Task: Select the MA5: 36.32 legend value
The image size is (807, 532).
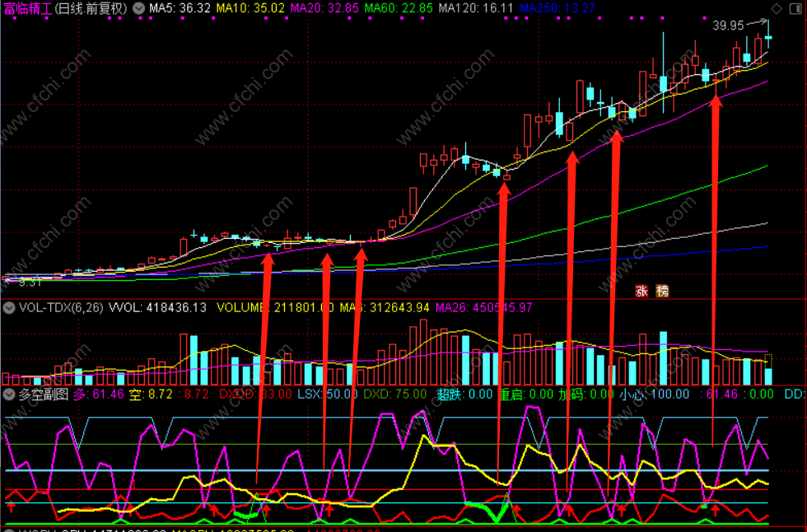Action: (x=180, y=8)
